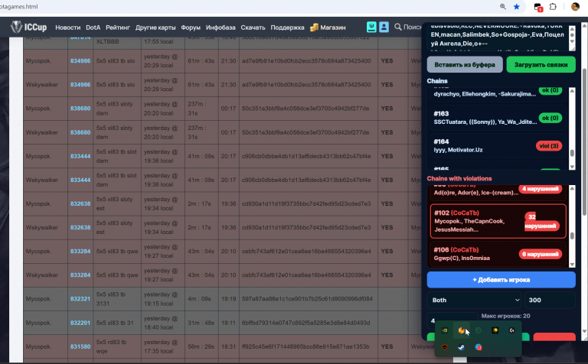Click the orange and black badge tray icon
The image size is (588, 364).
[445, 347]
